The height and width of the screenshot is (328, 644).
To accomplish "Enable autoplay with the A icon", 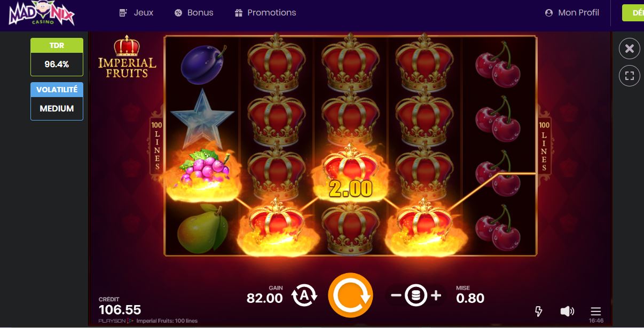I will pyautogui.click(x=304, y=295).
